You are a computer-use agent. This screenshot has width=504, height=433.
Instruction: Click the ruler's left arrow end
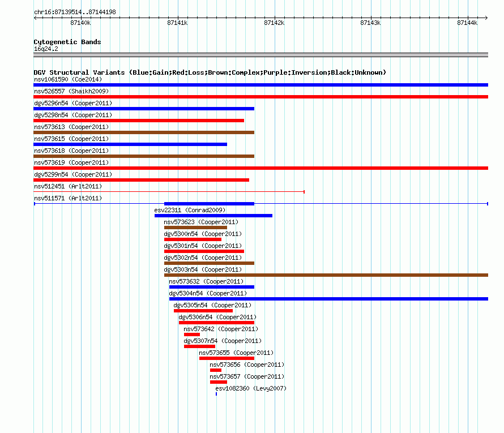coord(35,18)
